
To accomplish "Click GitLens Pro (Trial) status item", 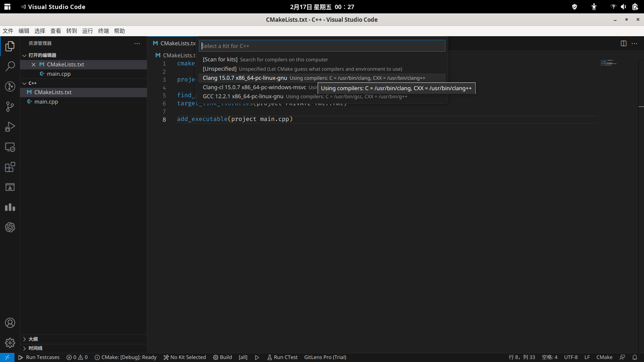I will tap(325, 358).
